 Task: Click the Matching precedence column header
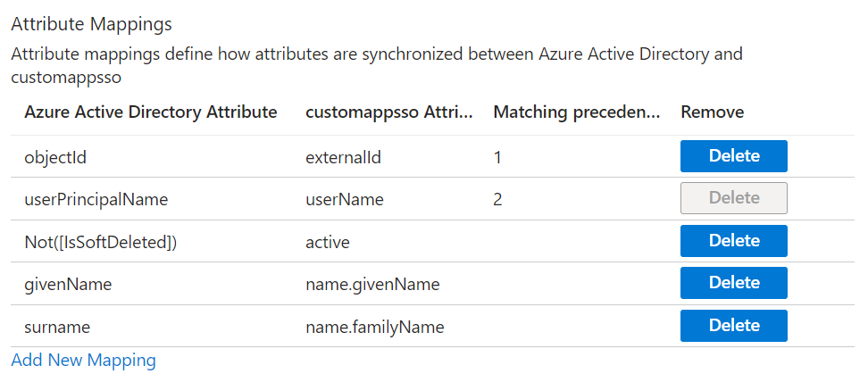[x=577, y=112]
